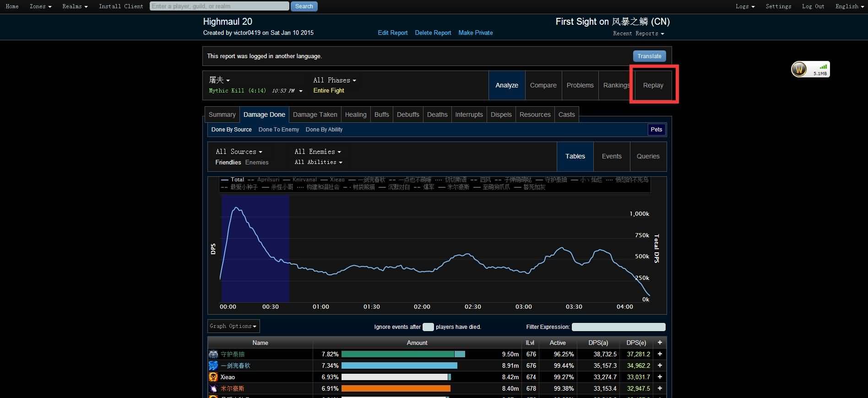Expand all rows via header plus icon
Viewport: 868px width, 398px height.
pyautogui.click(x=660, y=343)
